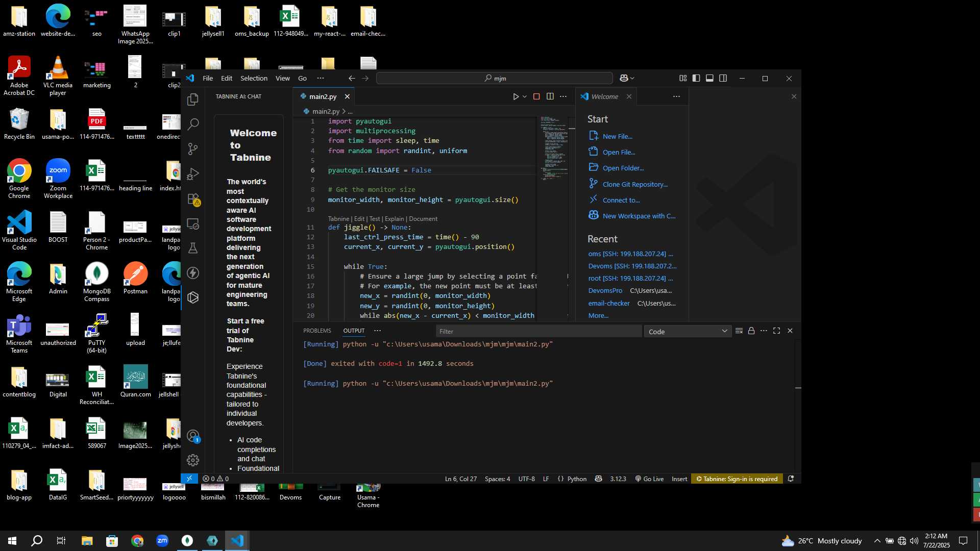Open Postman desktop shortcut icon
980x551 pixels.
click(x=135, y=278)
